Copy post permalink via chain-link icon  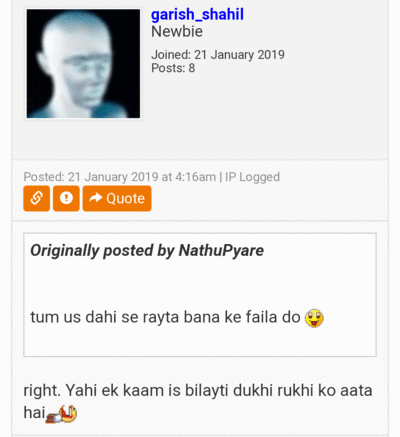tap(37, 199)
